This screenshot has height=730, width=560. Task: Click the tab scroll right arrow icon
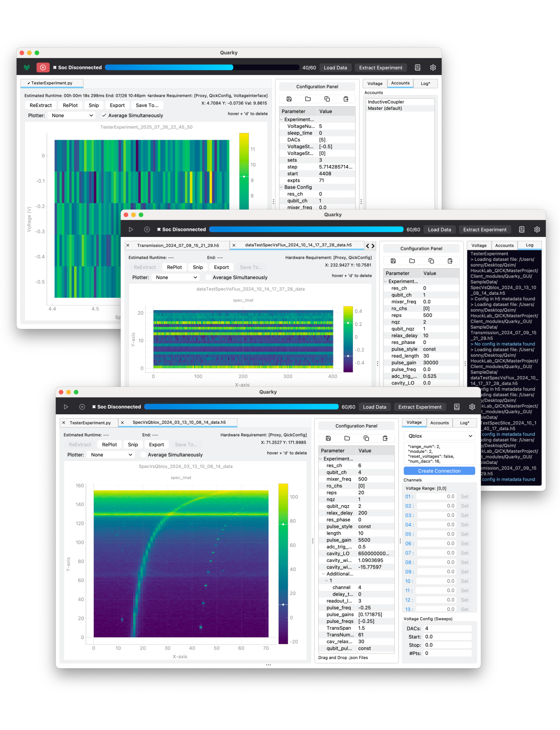click(373, 246)
